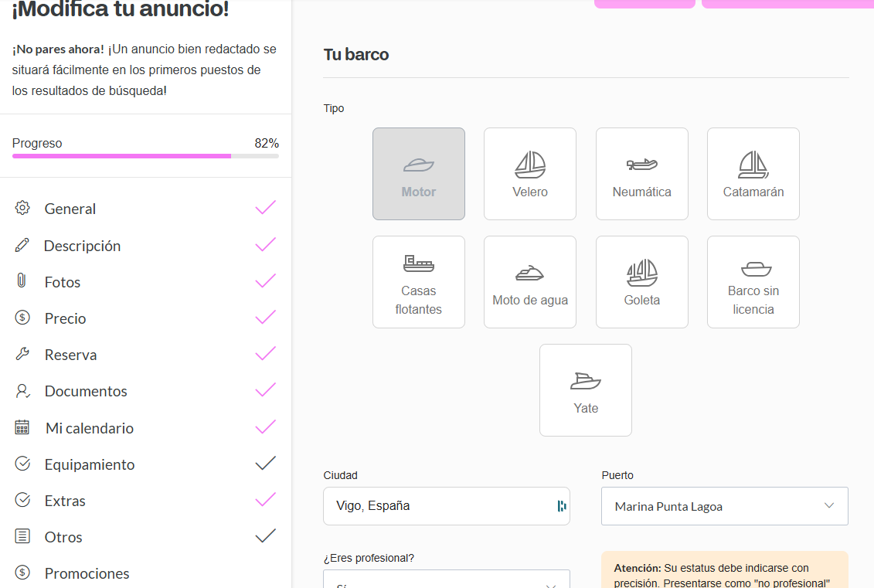Viewport: 874px width, 588px height.
Task: Open the Puerto dropdown Marina Punta Lagoa
Action: (x=724, y=506)
